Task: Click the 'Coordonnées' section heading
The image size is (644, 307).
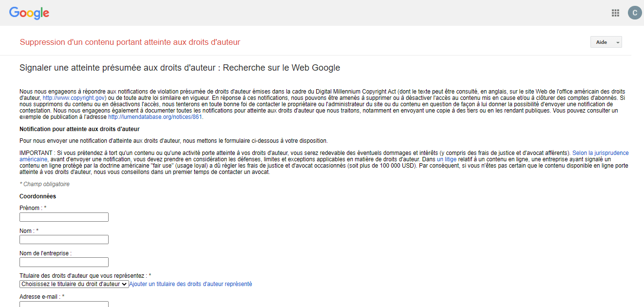Action: (x=38, y=196)
